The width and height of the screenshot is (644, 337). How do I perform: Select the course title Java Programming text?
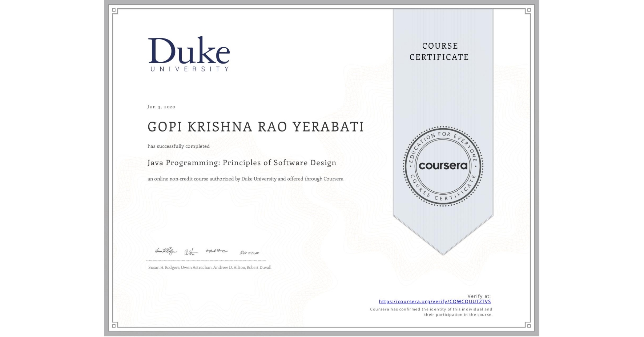[242, 162]
